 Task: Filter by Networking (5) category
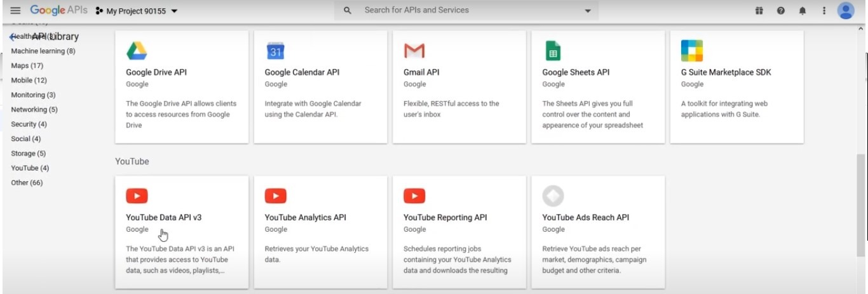[34, 109]
